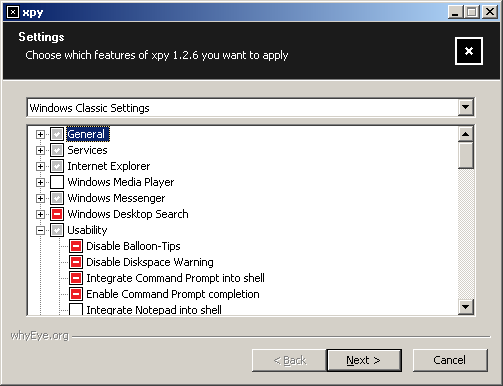Screen dimensions: 503x386
Task: Click the Next button
Action: tap(364, 360)
